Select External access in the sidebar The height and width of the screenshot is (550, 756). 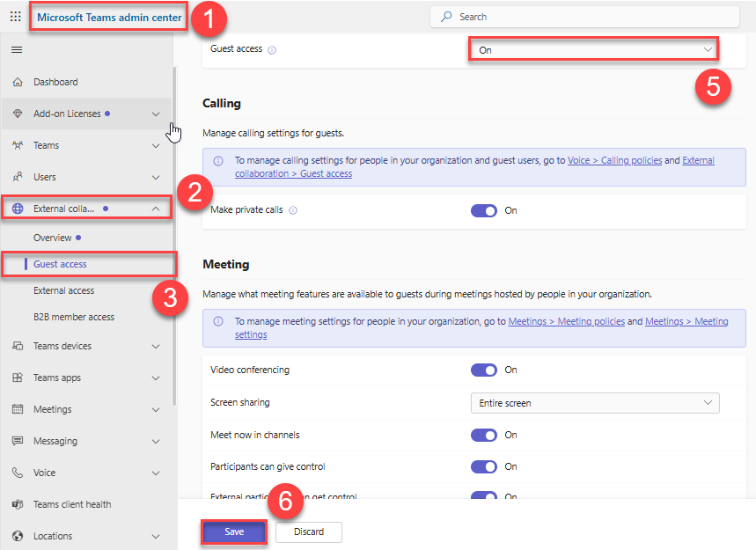point(87,290)
